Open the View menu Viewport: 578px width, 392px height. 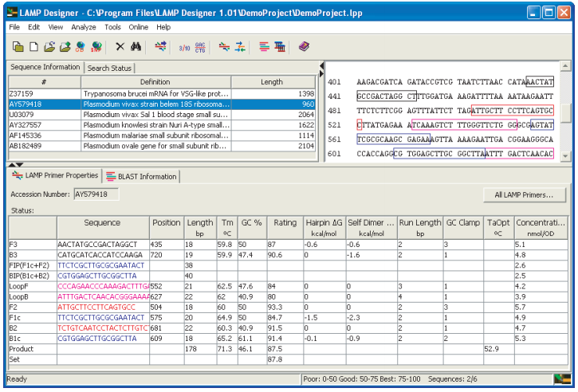[56, 27]
